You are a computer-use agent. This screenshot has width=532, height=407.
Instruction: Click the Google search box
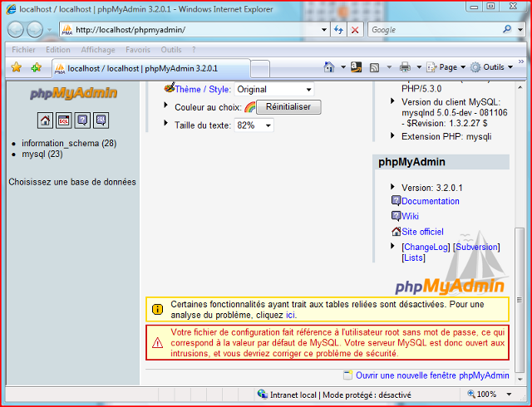(x=436, y=30)
